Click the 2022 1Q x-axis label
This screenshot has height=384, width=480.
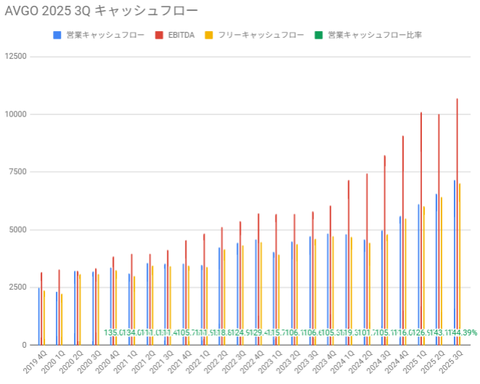point(198,361)
